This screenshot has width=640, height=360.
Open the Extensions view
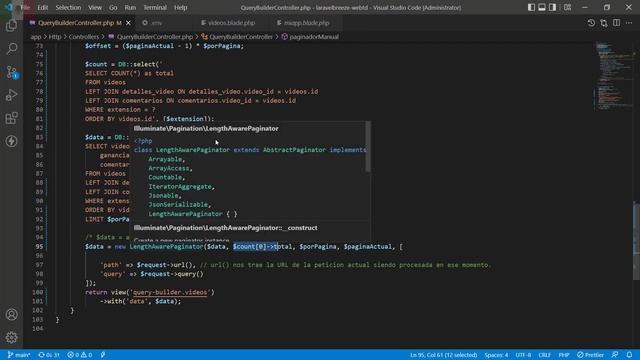click(11, 118)
